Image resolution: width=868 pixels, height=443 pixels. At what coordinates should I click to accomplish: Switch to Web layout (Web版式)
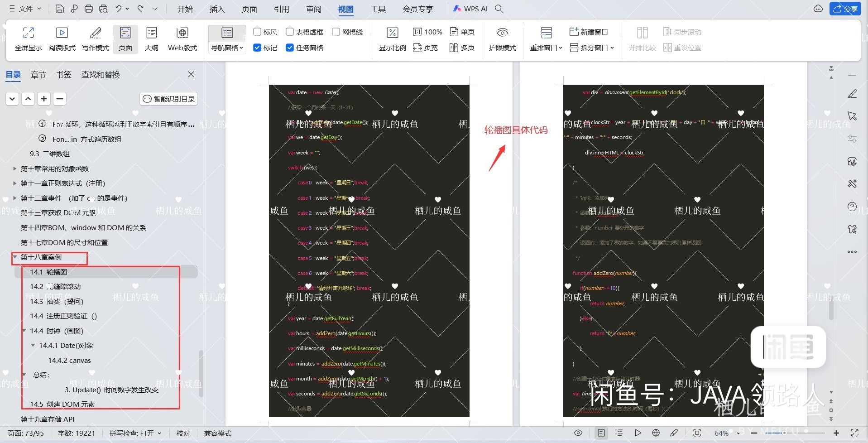click(x=182, y=39)
